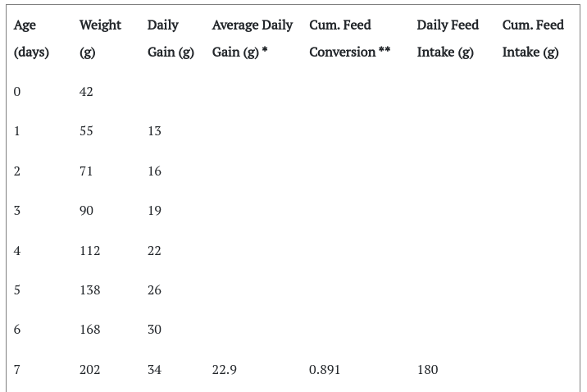This screenshot has width=587, height=392.
Task: Click the Average Daily Gain (g) header
Action: 253,39
